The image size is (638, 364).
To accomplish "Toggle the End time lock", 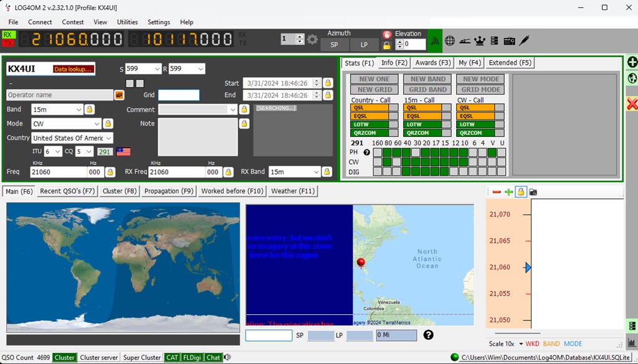I will [328, 95].
